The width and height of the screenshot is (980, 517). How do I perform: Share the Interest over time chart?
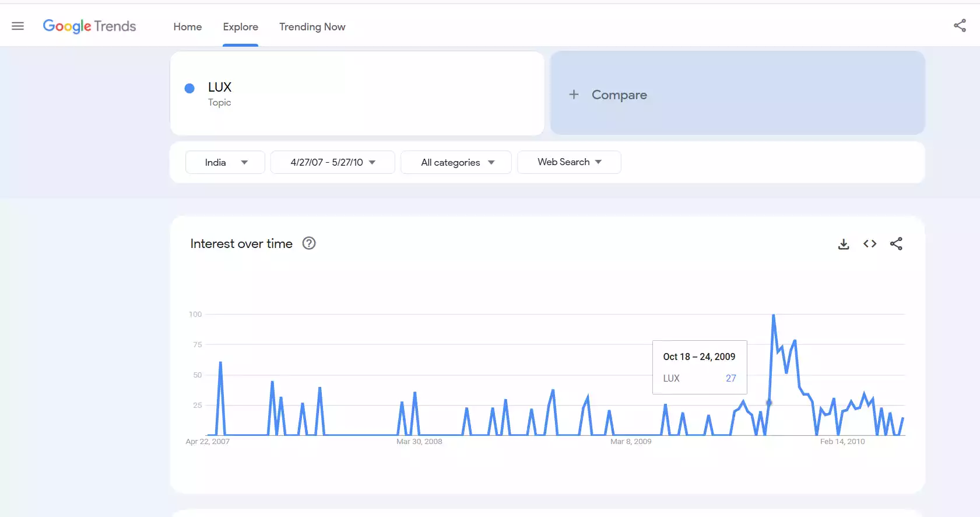(896, 244)
